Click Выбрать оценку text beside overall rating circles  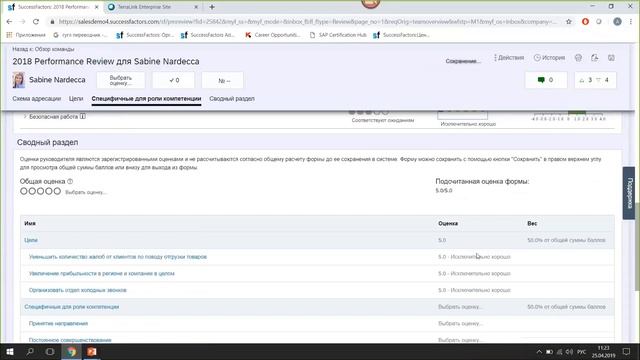coord(86,192)
